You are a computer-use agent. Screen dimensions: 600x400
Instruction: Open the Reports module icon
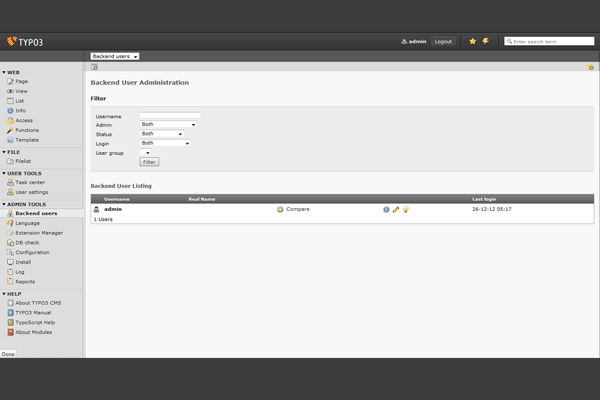click(x=10, y=282)
